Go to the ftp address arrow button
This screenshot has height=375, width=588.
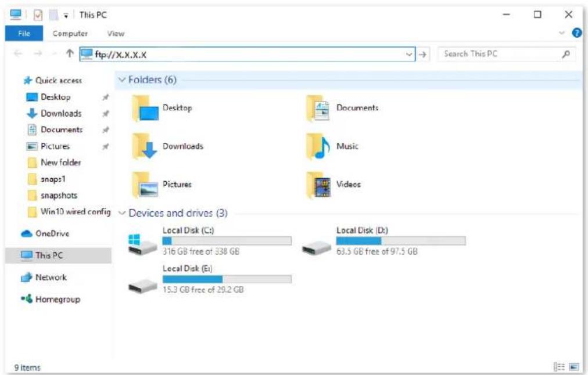422,55
